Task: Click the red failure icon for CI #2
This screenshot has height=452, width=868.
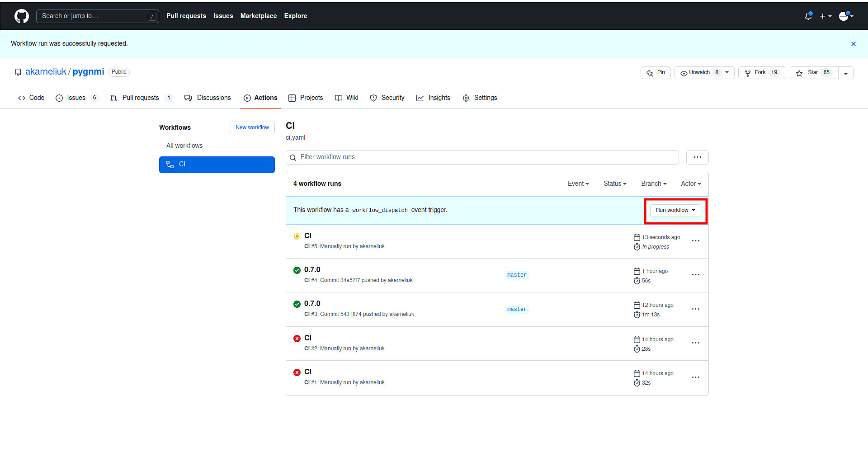Action: (297, 338)
